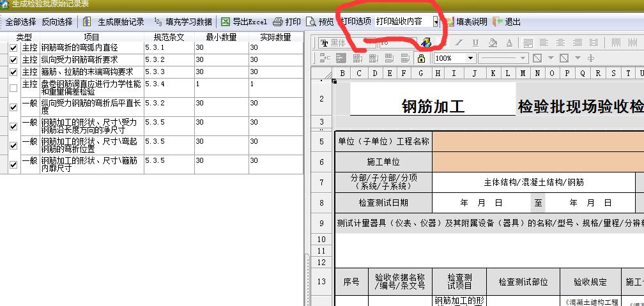Expand the 100% zoom dropdown
The image size is (644, 306).
click(470, 58)
